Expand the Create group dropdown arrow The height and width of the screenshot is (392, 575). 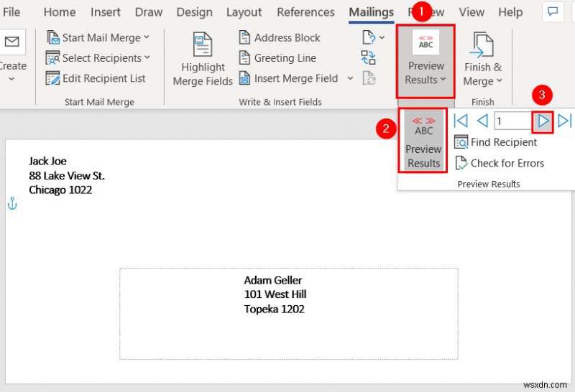point(11,79)
